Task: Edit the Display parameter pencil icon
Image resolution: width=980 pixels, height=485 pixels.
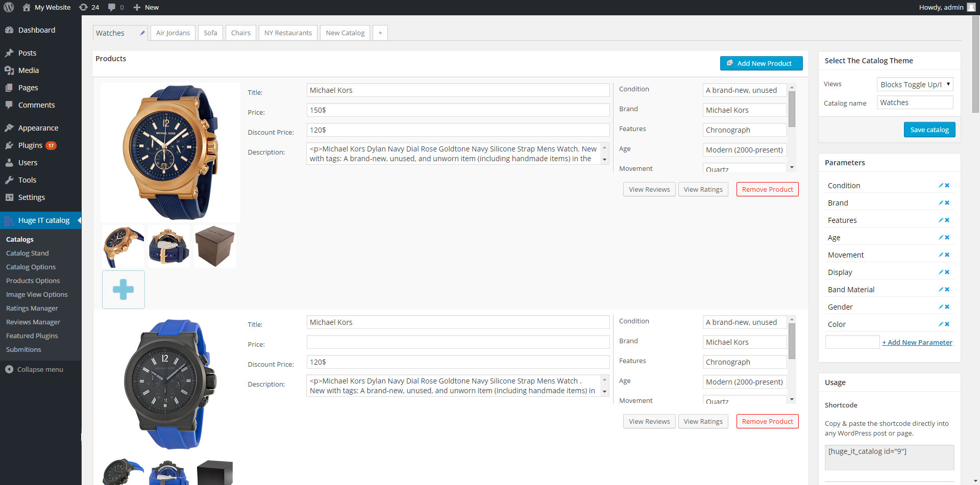Action: (941, 272)
